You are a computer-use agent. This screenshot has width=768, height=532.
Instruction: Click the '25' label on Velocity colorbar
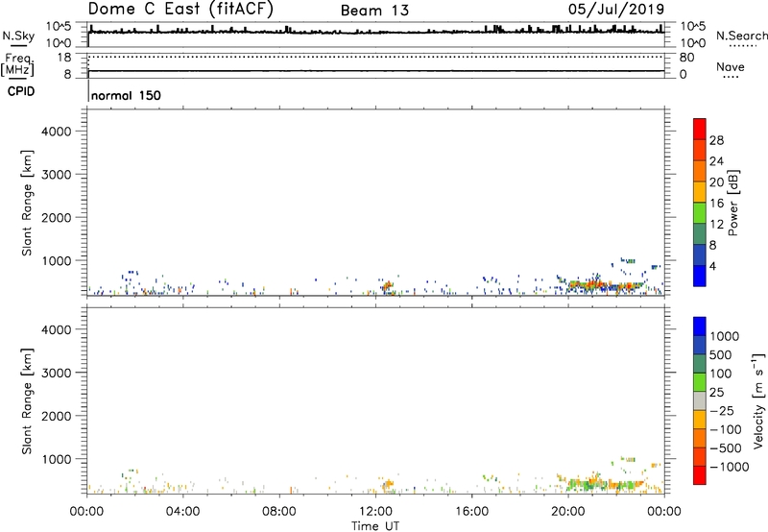[x=717, y=392]
